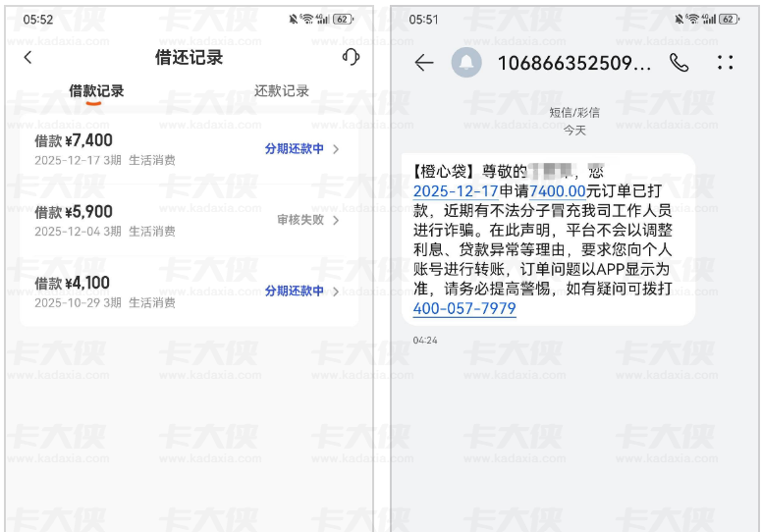This screenshot has width=762, height=532.
Task: Go back from the SMS conversation
Action: coord(424,63)
